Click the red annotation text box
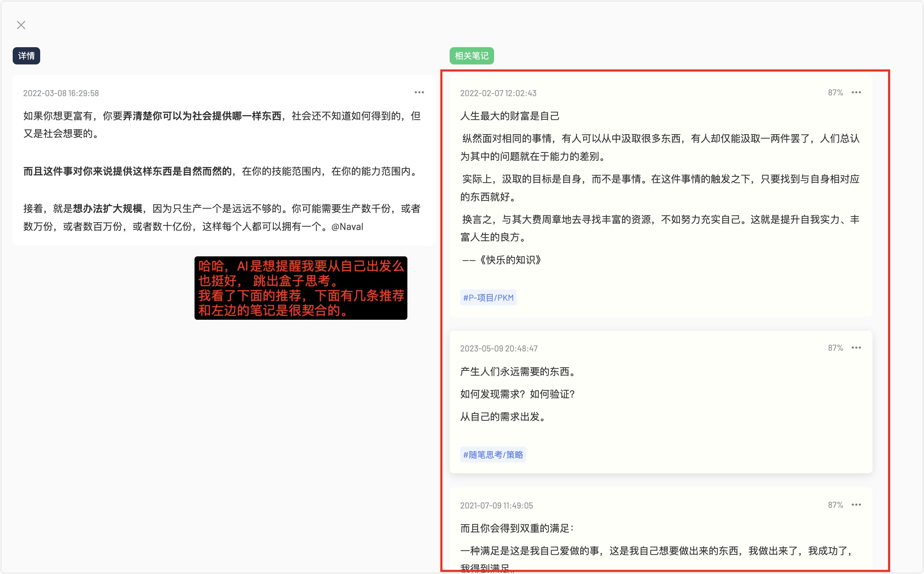Screen dimensions: 924x574 coord(301,288)
